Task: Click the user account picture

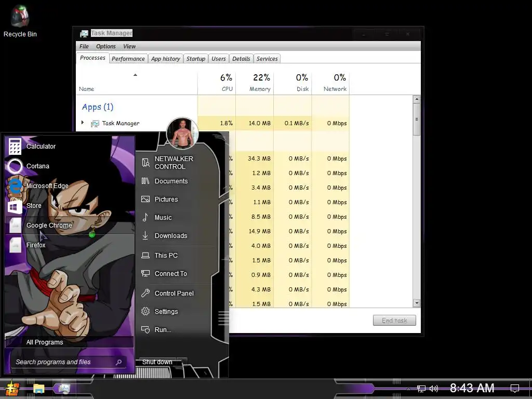Action: 182,134
